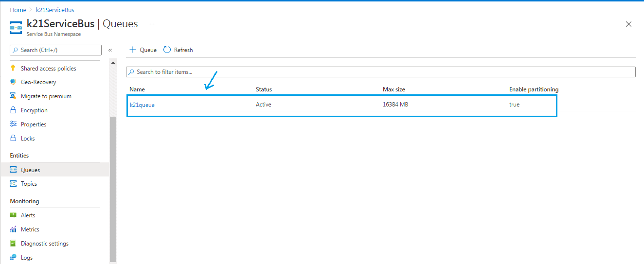Go to Home breadcrumb link
Viewport: 644px width, 264px height.
tap(18, 10)
